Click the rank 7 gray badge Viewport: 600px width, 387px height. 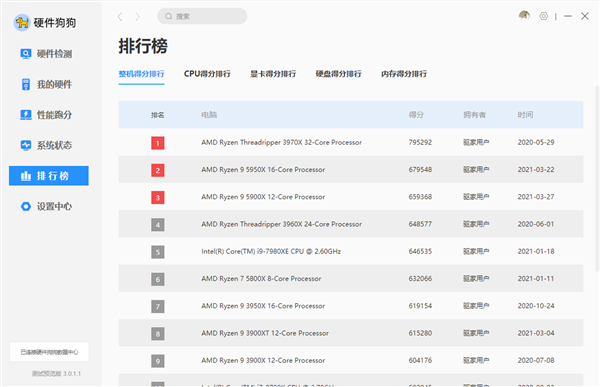(x=158, y=306)
